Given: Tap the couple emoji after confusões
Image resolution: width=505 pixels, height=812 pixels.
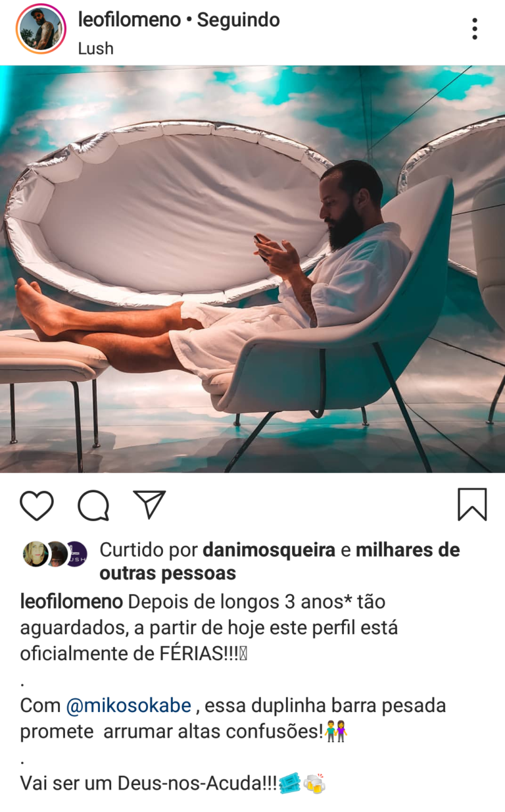Looking at the screenshot, I should pyautogui.click(x=336, y=732).
